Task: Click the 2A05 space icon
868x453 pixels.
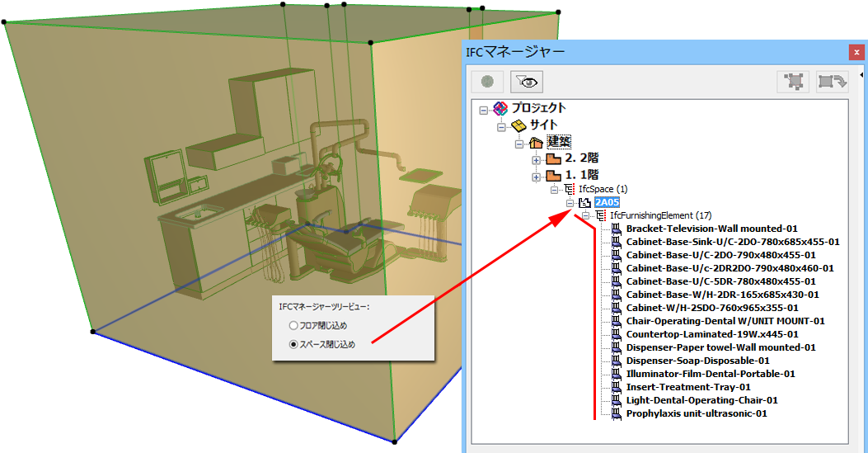Action: 584,203
